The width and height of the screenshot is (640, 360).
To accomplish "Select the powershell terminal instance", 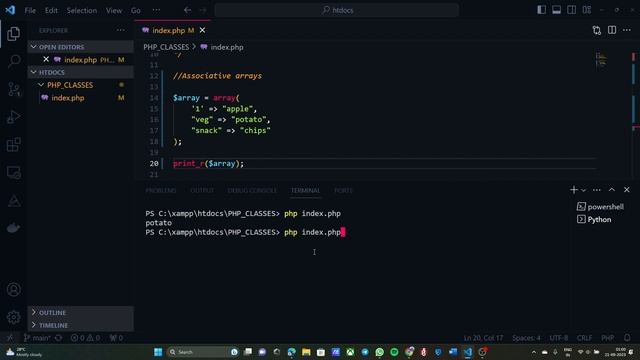I will [600, 207].
